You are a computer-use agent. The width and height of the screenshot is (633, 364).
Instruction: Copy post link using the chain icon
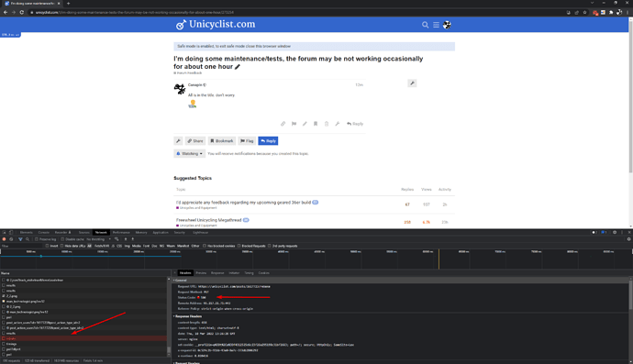[283, 124]
